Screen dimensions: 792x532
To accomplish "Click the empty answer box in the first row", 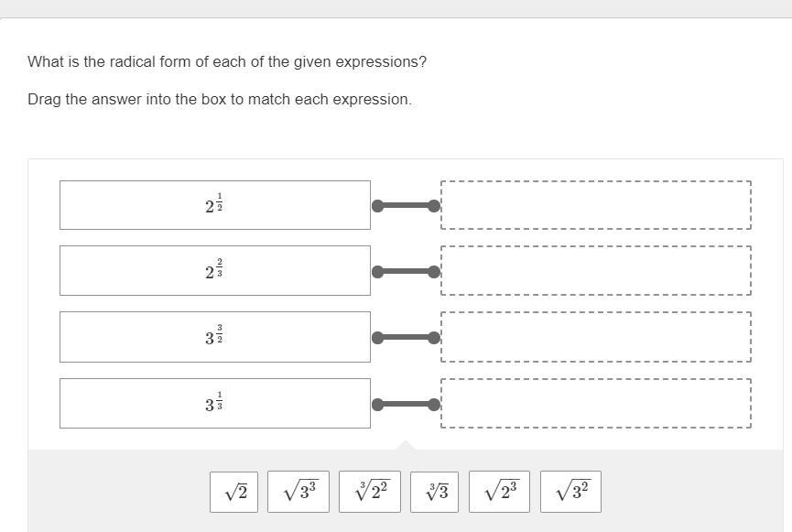I will (596, 205).
